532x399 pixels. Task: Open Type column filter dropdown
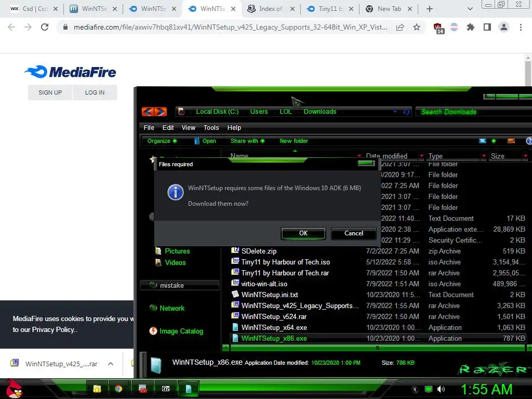[484, 156]
